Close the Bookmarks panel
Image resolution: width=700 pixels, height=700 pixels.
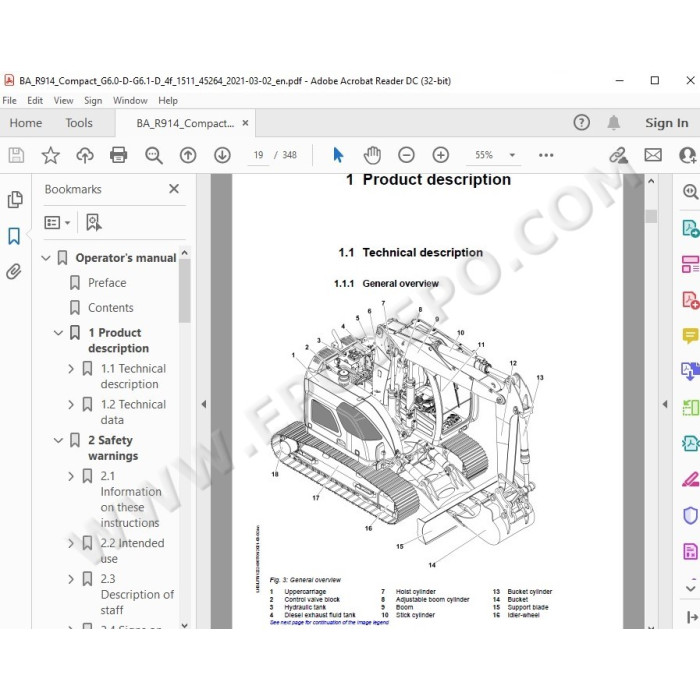pyautogui.click(x=174, y=189)
